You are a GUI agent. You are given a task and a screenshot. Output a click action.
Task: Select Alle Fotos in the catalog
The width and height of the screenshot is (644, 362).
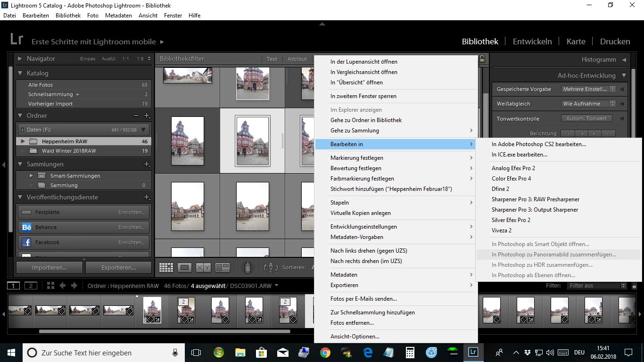click(84, 85)
